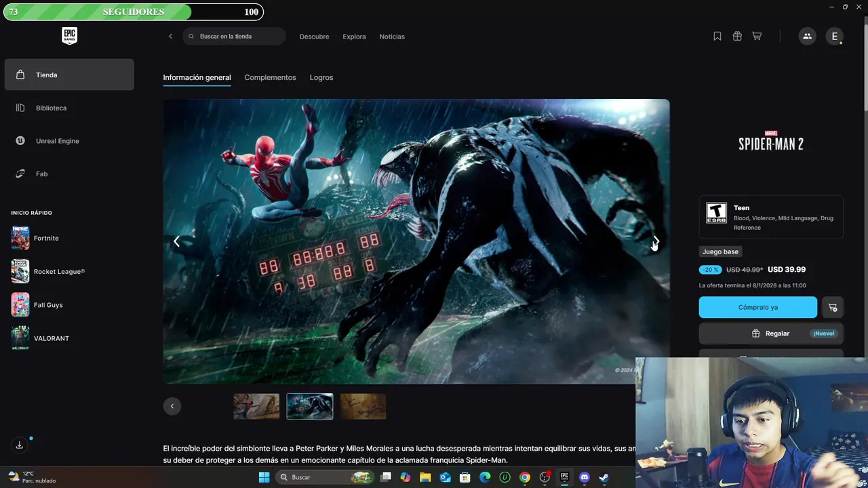Click USD 39.99 price

[787, 269]
